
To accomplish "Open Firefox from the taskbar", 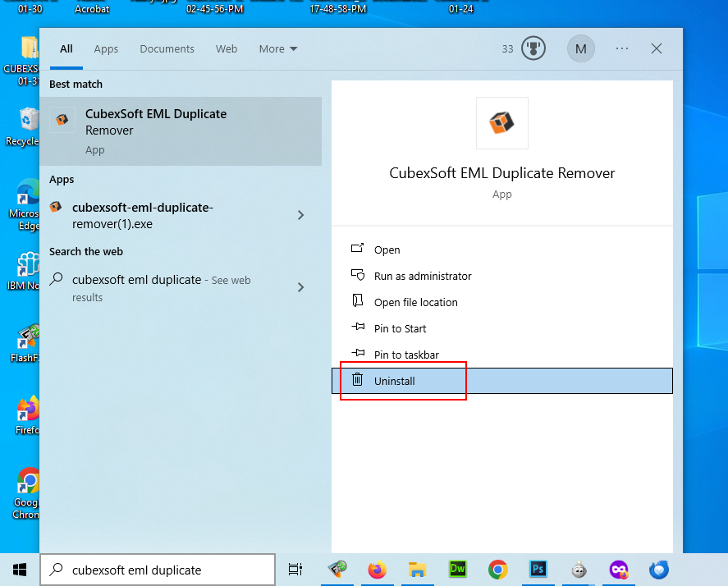I will coord(377,570).
